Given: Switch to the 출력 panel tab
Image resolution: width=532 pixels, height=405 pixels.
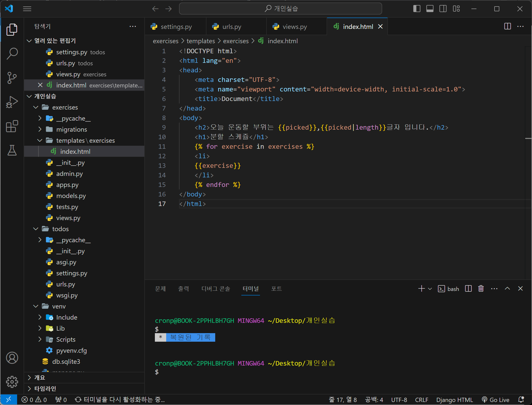Looking at the screenshot, I should click(183, 289).
